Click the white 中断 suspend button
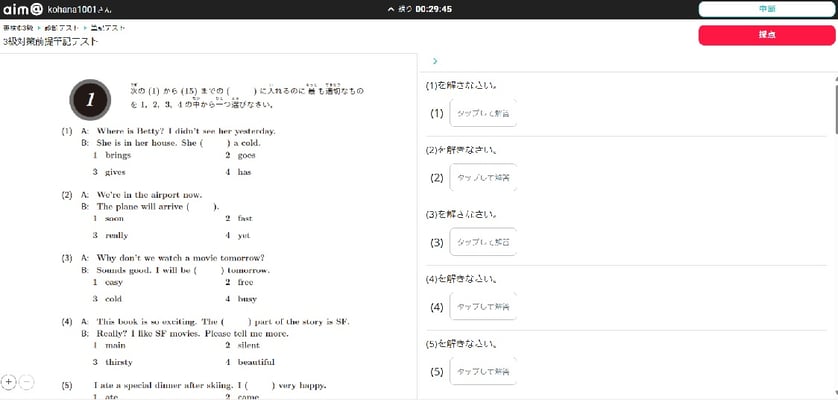Image resolution: width=838 pixels, height=400 pixels. tap(766, 9)
